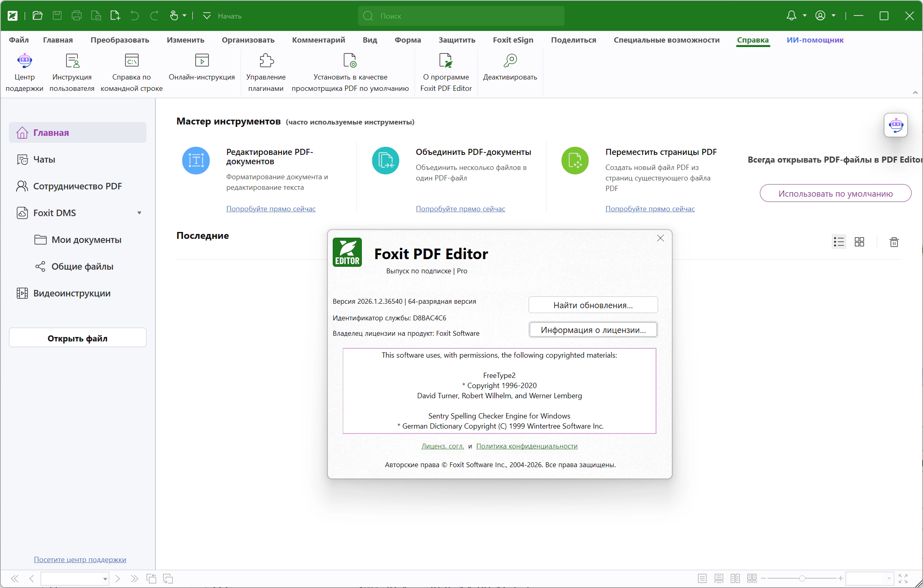Open the Политика конфиденциальности link
923x588 pixels.
527,446
